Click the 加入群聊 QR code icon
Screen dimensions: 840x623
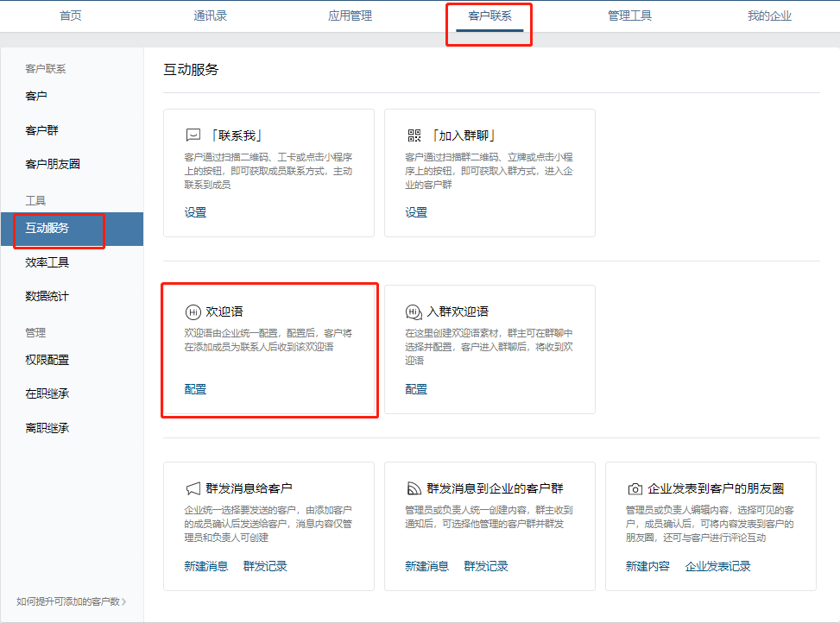(x=414, y=135)
